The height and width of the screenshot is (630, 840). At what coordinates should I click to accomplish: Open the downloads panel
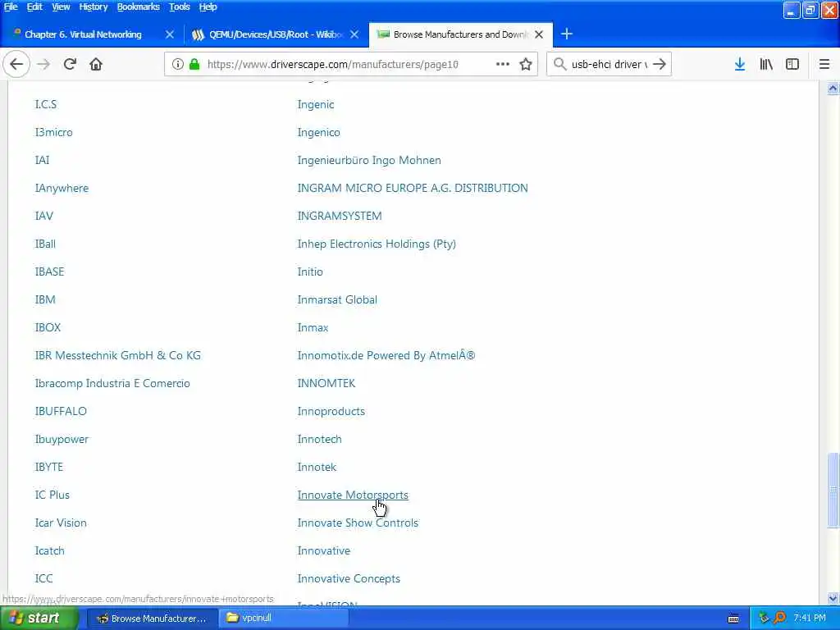tap(740, 64)
